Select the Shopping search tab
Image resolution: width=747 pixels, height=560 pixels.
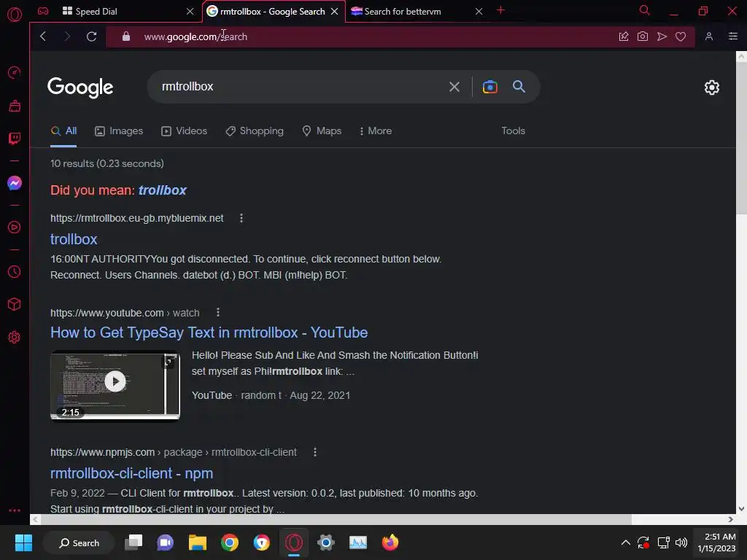[255, 131]
